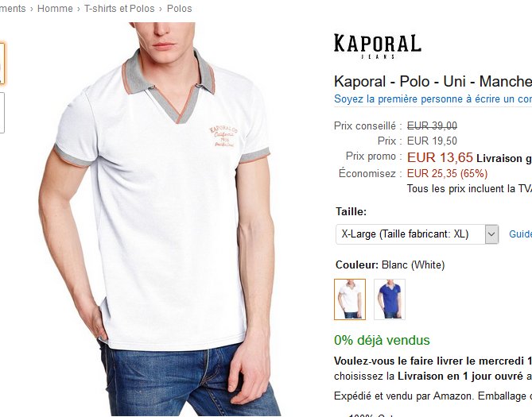
Task: Go to Homme breadcrumb category
Action: click(x=55, y=9)
